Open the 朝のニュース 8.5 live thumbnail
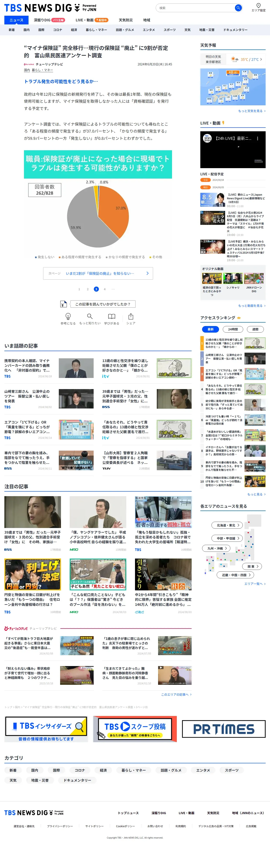 pyautogui.click(x=213, y=200)
